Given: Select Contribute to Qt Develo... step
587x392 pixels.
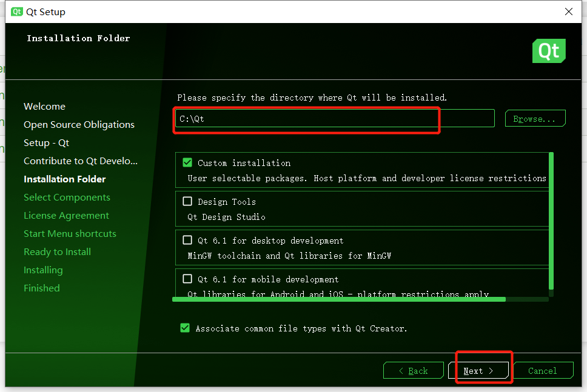Looking at the screenshot, I should pos(81,161).
